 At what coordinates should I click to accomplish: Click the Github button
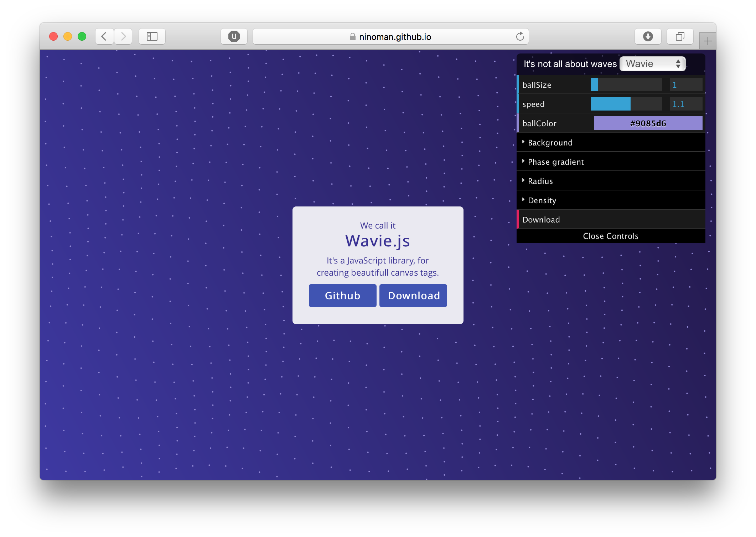click(342, 295)
